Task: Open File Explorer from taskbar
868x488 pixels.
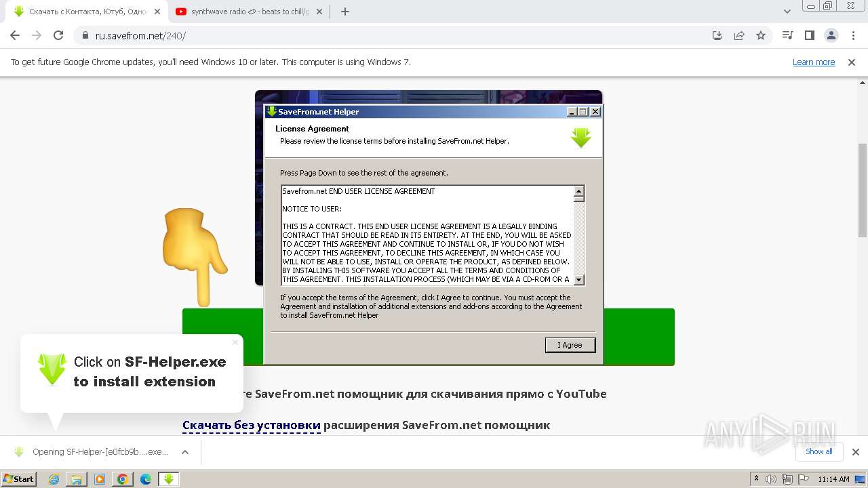Action: 77,479
